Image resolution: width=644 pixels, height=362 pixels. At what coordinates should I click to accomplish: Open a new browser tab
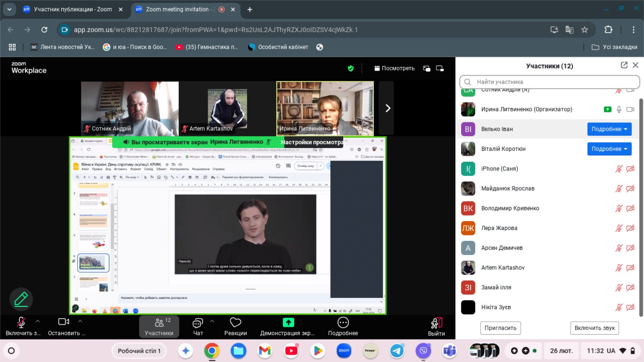click(250, 9)
